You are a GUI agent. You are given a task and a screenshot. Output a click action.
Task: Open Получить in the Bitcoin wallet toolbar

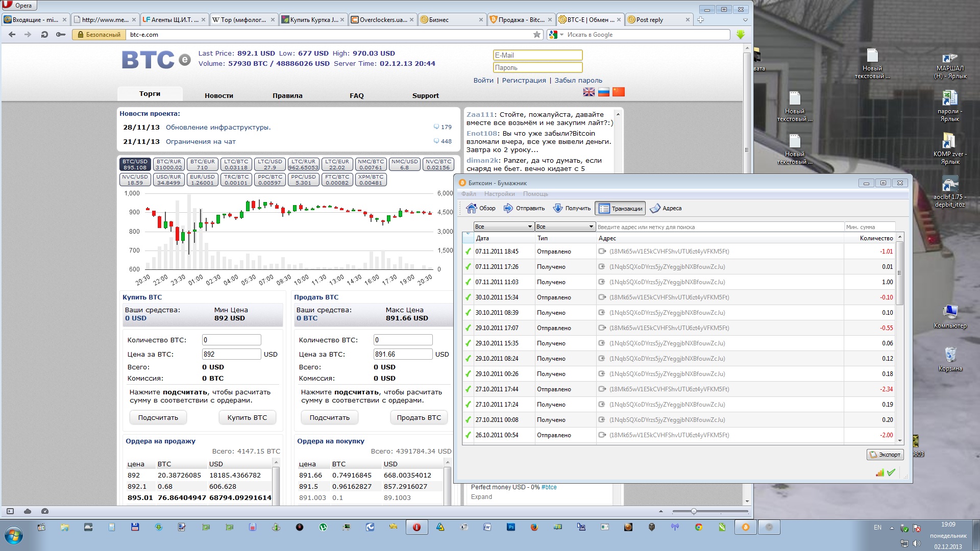coord(572,208)
